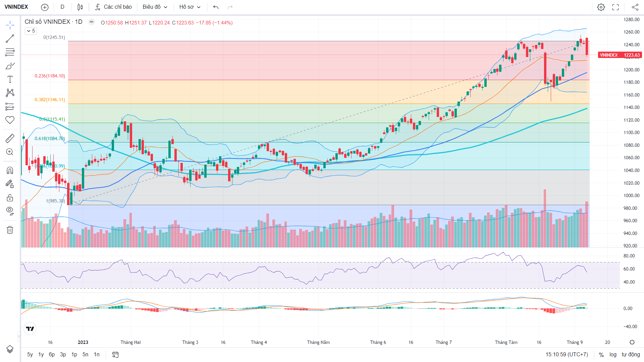Select the 6p time range
The width and height of the screenshot is (644, 362).
click(52, 355)
